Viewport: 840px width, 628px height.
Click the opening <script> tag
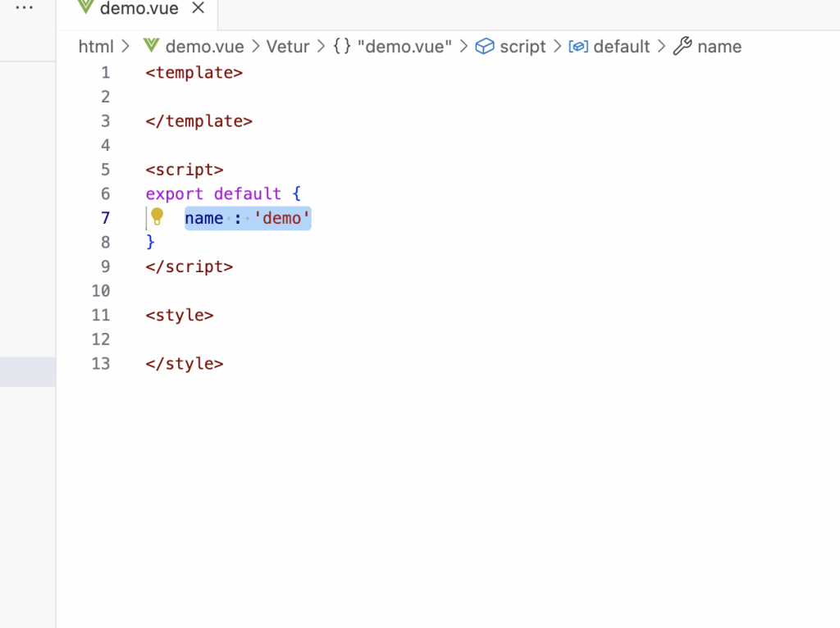coord(185,170)
